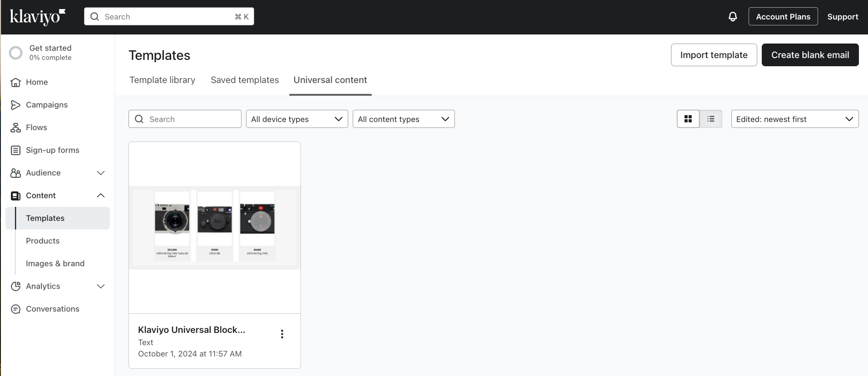Click the Support link

click(x=843, y=17)
